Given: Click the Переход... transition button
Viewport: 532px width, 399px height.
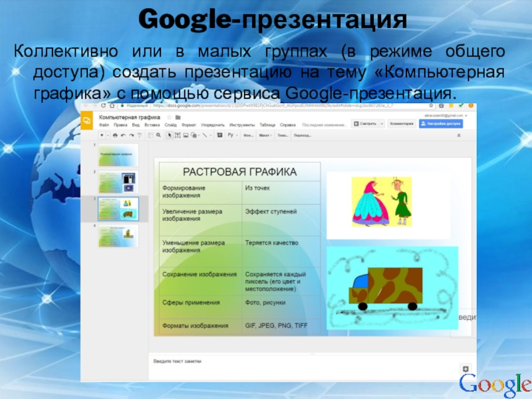Looking at the screenshot, I should (303, 135).
